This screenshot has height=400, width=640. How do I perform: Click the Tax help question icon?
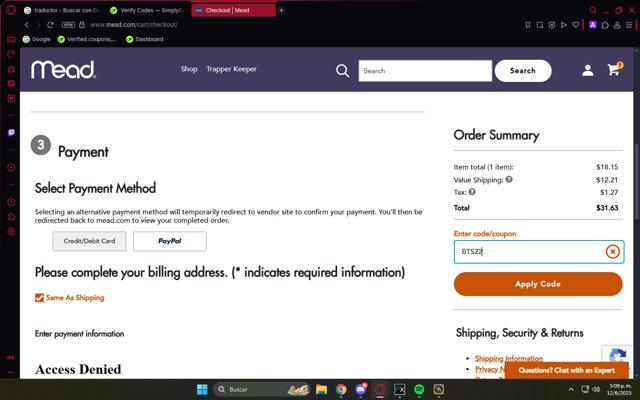[x=472, y=191]
